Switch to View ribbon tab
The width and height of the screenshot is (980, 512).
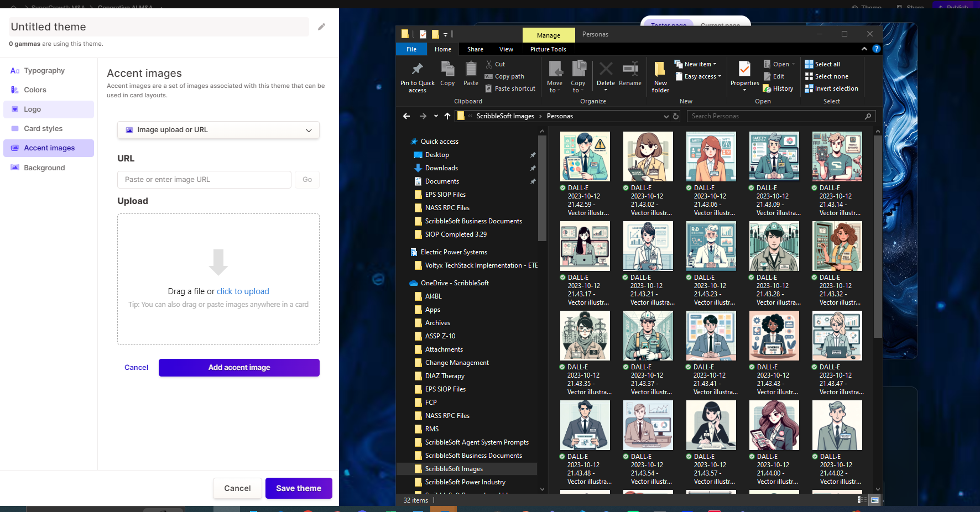click(x=506, y=49)
